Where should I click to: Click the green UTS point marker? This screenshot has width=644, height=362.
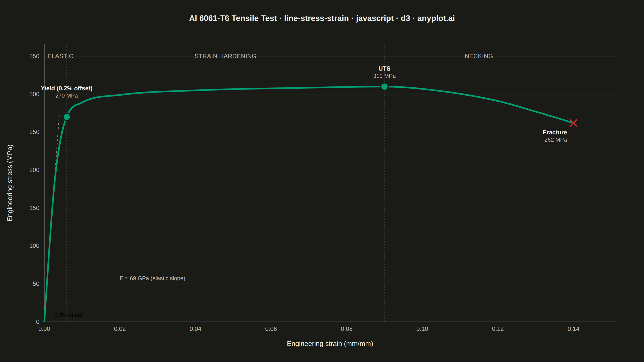[x=384, y=86]
